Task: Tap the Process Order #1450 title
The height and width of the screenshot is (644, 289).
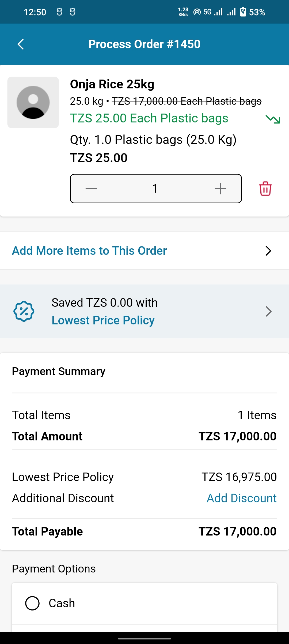Action: click(144, 44)
